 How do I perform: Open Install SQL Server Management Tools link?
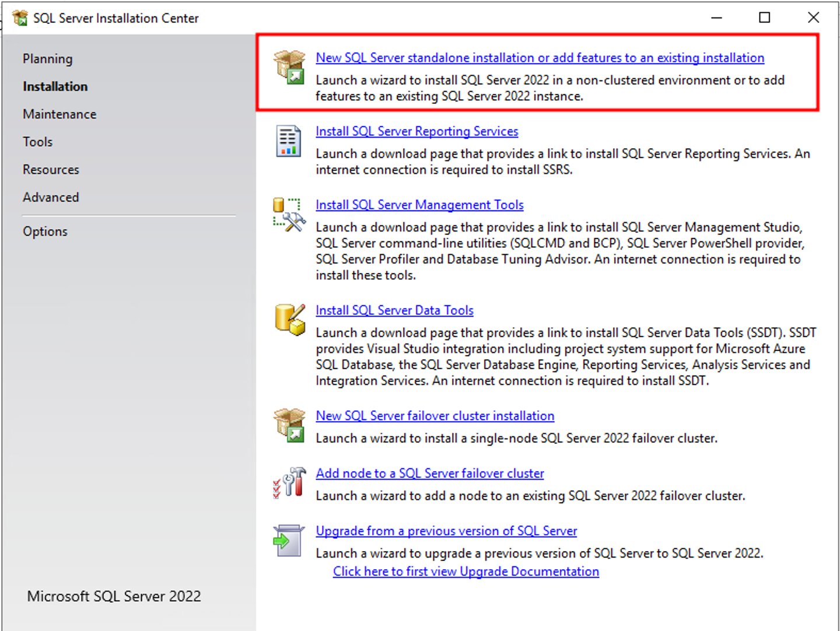point(419,205)
